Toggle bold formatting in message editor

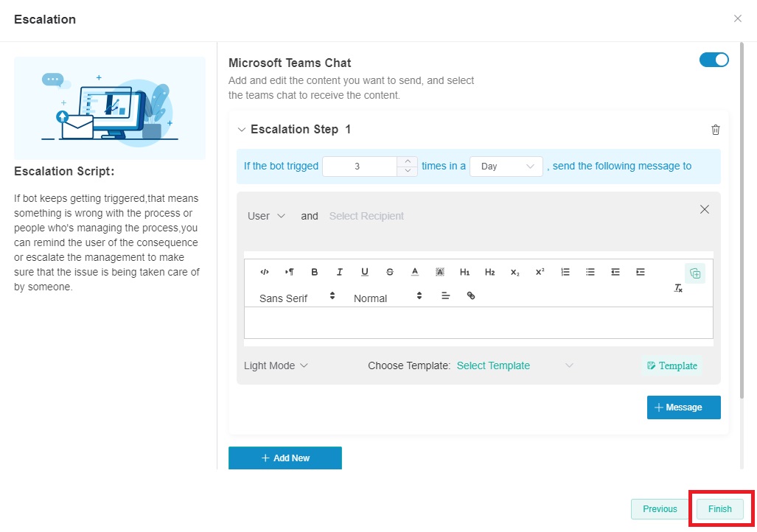pos(315,272)
